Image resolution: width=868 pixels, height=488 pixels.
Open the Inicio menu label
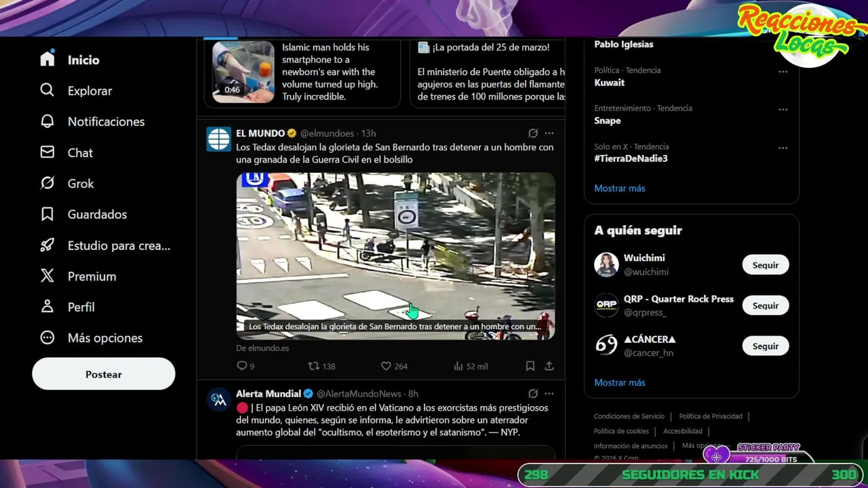point(83,60)
